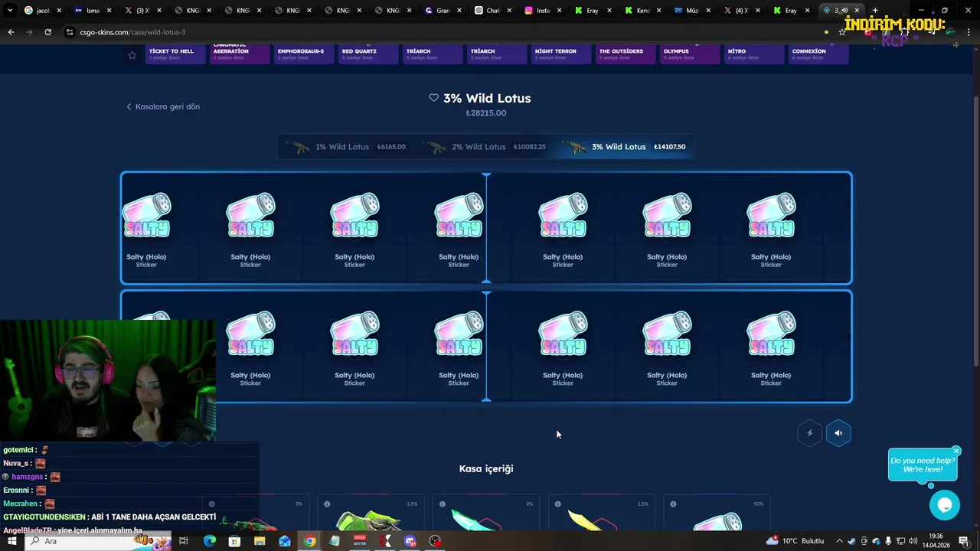Open Outlook from taskbar
The width and height of the screenshot is (980, 551).
[x=285, y=541]
